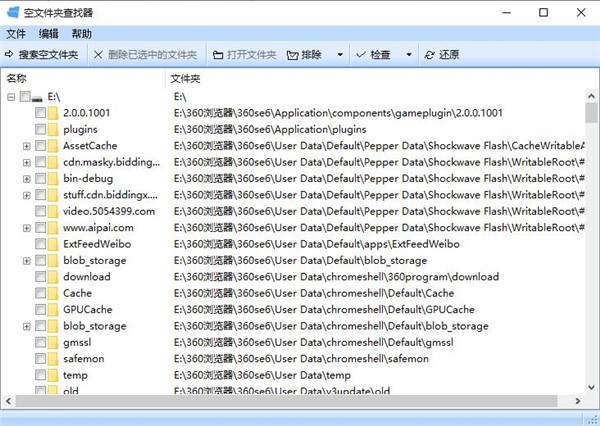Select the Application\plugins path text

tap(270, 130)
